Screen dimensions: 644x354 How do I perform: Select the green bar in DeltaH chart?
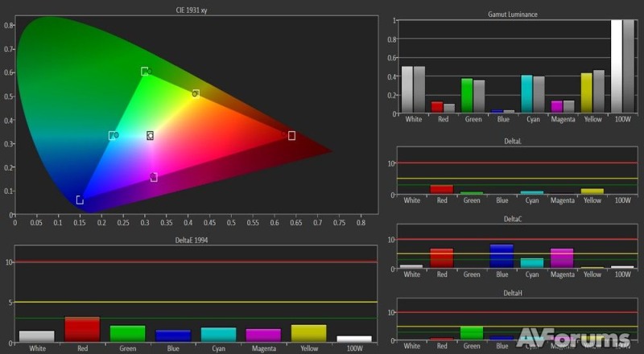click(x=472, y=333)
